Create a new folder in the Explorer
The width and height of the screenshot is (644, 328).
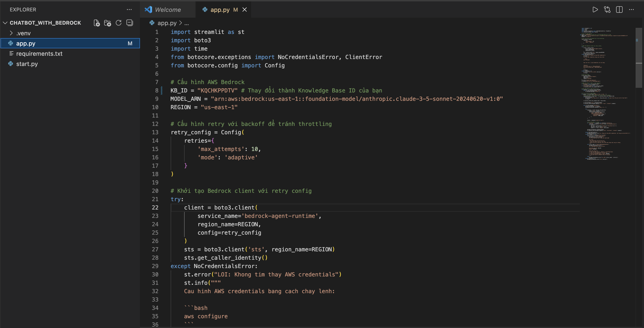[x=108, y=23]
